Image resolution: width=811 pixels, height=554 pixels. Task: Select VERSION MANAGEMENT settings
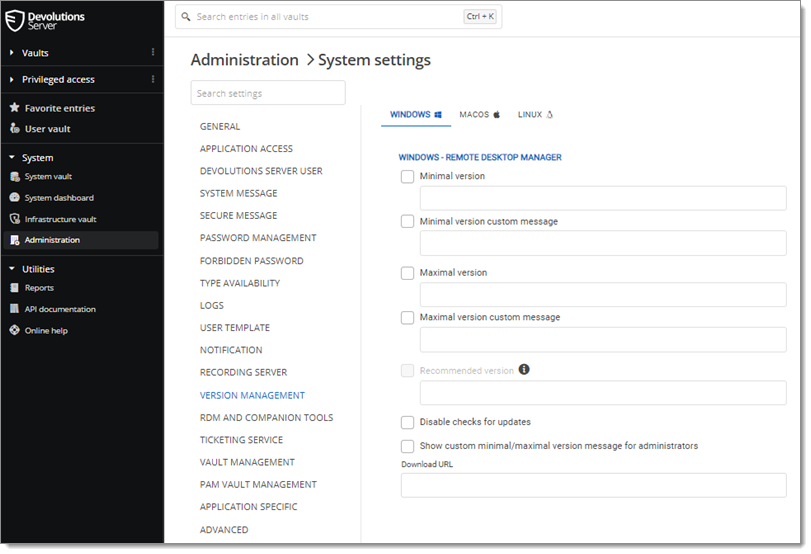(252, 395)
